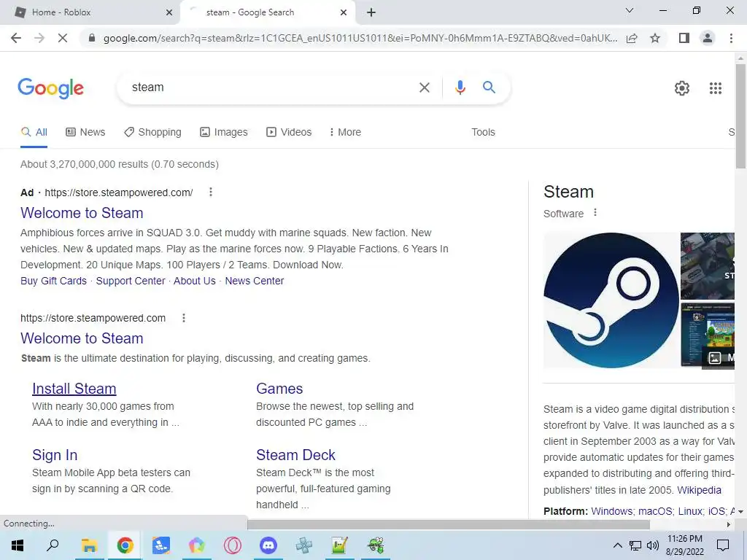Open Discord from taskbar
The image size is (747, 560).
pyautogui.click(x=268, y=545)
